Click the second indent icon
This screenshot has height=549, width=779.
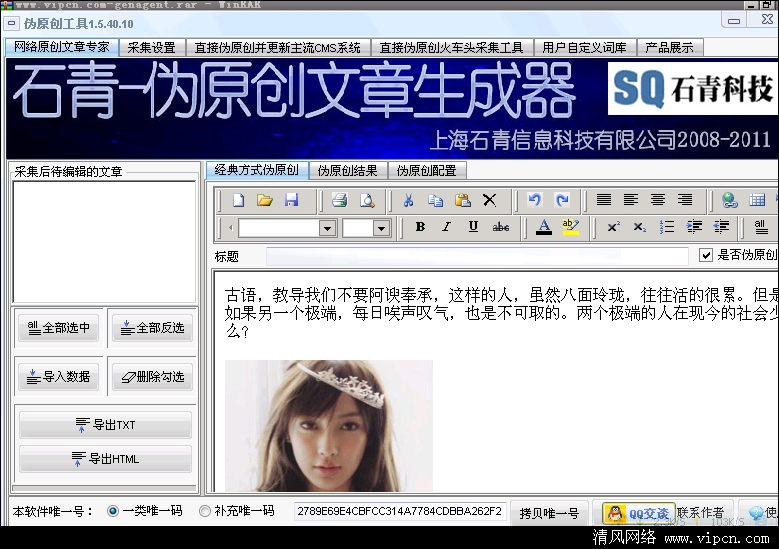721,227
